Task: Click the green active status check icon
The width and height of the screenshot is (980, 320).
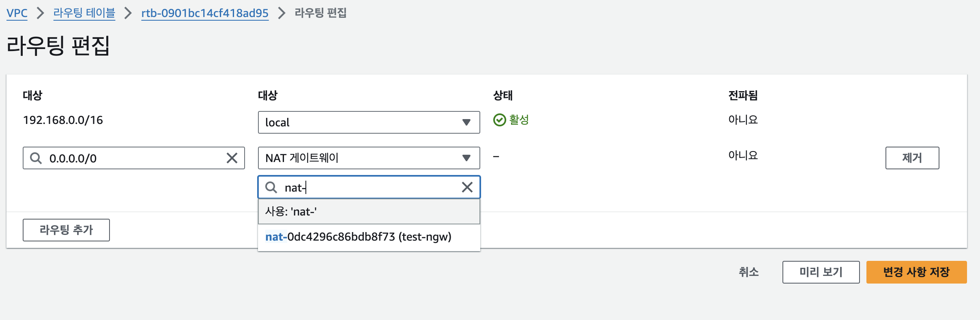Action: (499, 120)
